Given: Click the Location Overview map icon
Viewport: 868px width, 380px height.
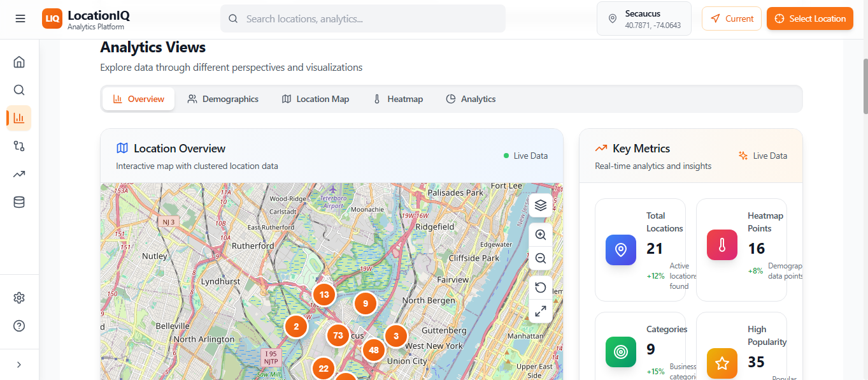Looking at the screenshot, I should tap(122, 148).
